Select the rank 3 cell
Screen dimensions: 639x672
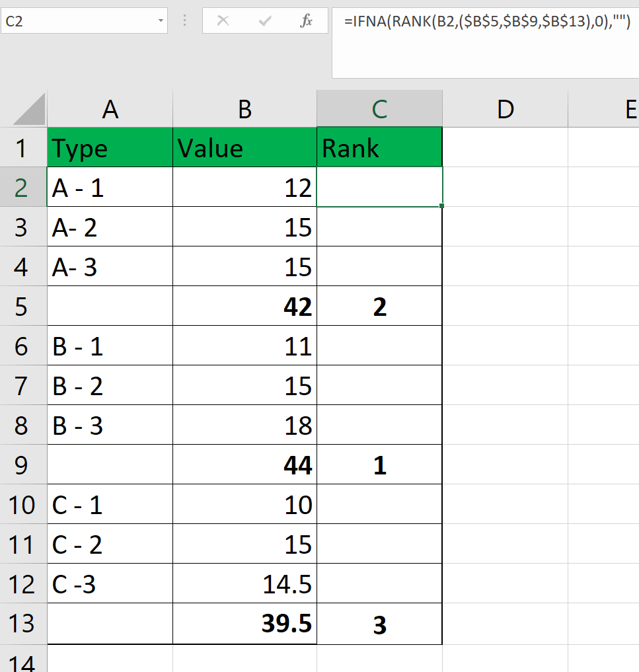(379, 624)
